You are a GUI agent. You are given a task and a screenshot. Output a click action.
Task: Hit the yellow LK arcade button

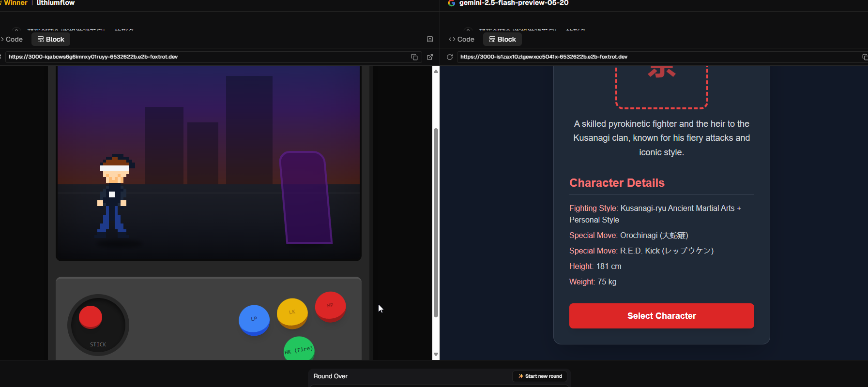tap(292, 313)
